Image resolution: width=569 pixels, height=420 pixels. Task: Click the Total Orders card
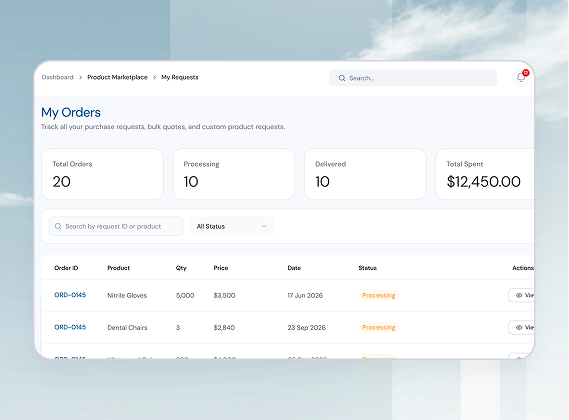(x=102, y=174)
